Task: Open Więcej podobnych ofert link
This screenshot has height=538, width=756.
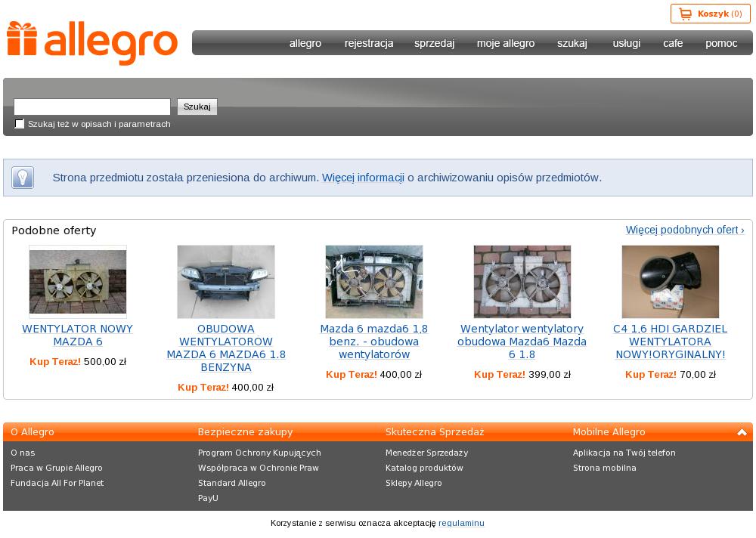Action: click(685, 230)
